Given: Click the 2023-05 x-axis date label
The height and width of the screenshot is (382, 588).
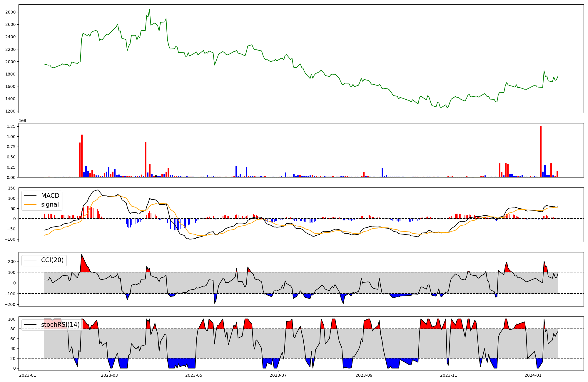Looking at the screenshot, I should coord(194,375).
